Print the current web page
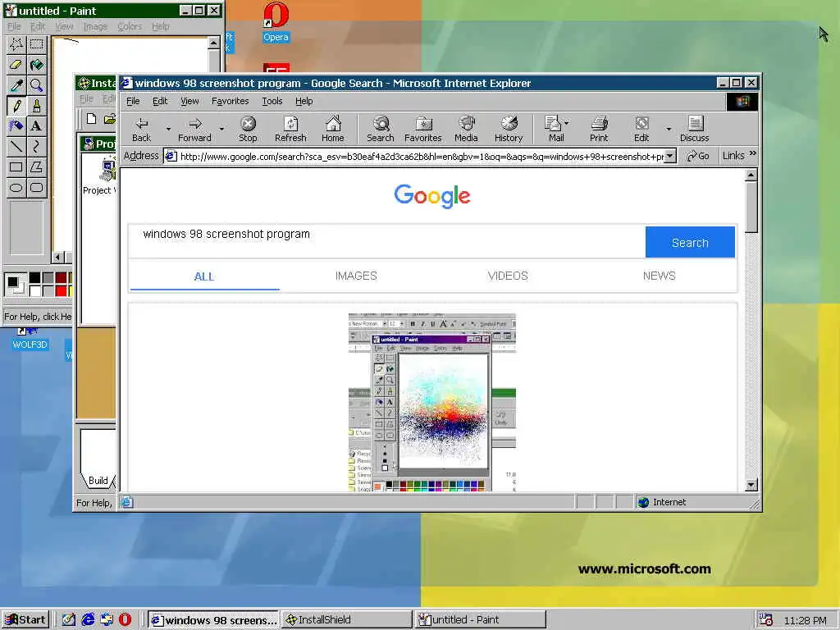Screen dimensions: 840x630 click(599, 129)
